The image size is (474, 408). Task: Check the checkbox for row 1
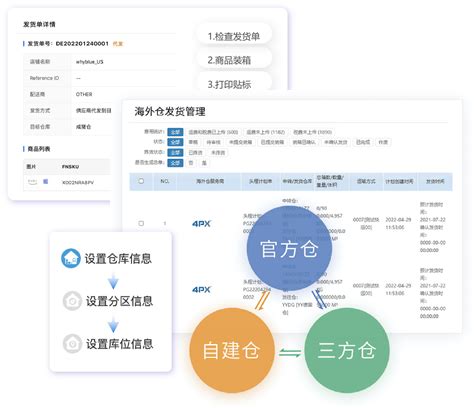click(x=141, y=223)
